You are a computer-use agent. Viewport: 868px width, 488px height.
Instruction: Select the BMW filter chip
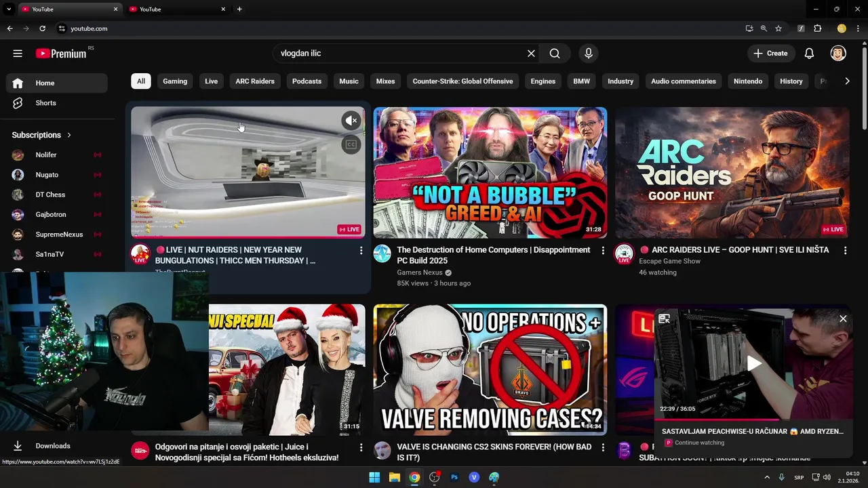[581, 81]
